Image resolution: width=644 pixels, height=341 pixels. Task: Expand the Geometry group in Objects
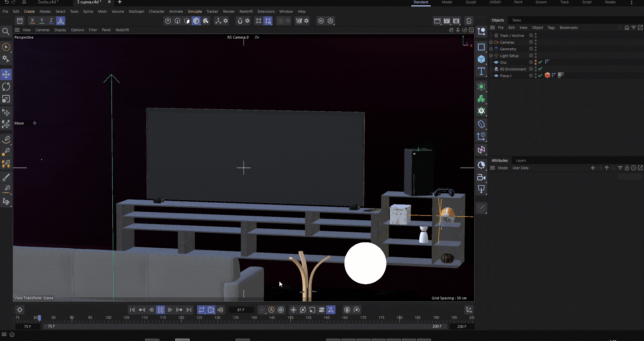pyautogui.click(x=491, y=49)
